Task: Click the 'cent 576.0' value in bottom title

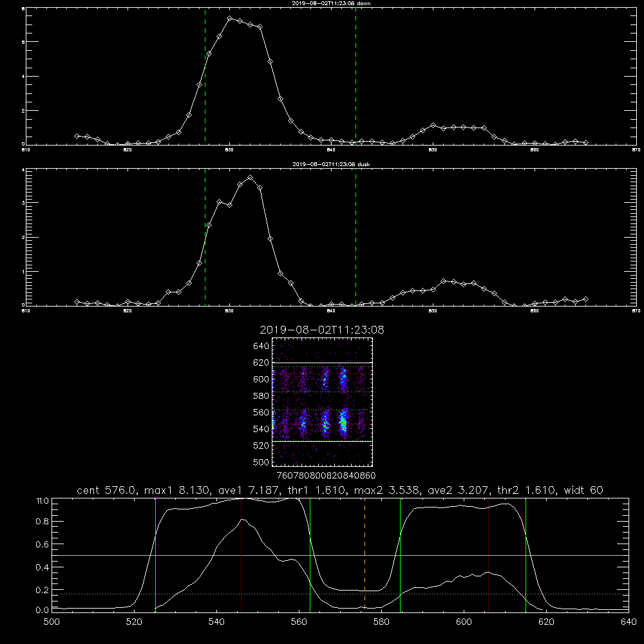Action: point(106,490)
